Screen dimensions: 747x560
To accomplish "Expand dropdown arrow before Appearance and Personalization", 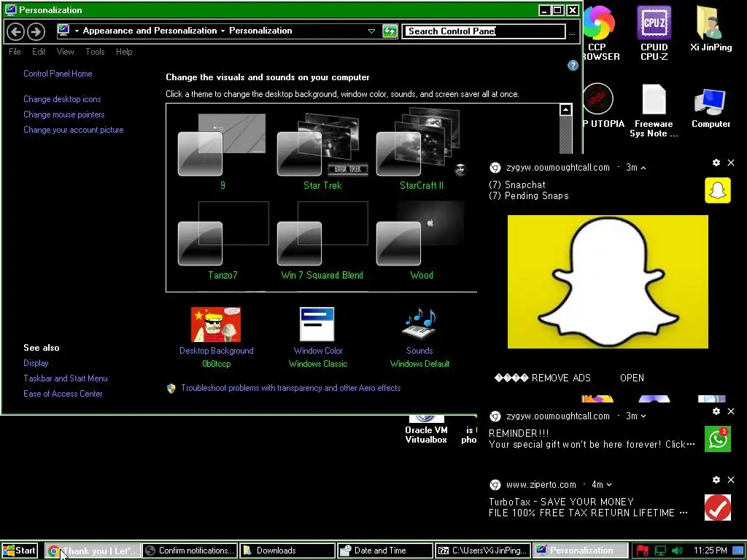I will point(77,31).
